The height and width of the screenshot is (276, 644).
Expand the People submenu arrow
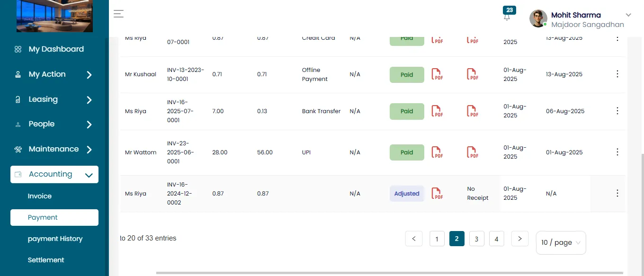pos(89,125)
